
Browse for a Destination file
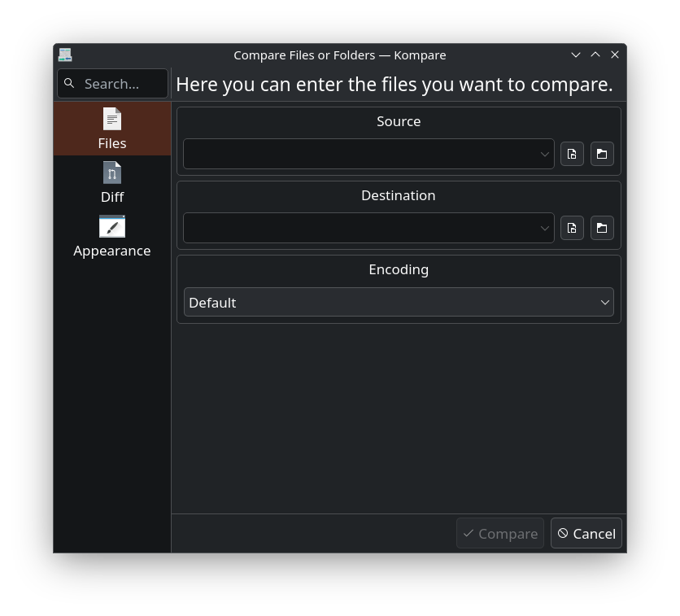(572, 228)
